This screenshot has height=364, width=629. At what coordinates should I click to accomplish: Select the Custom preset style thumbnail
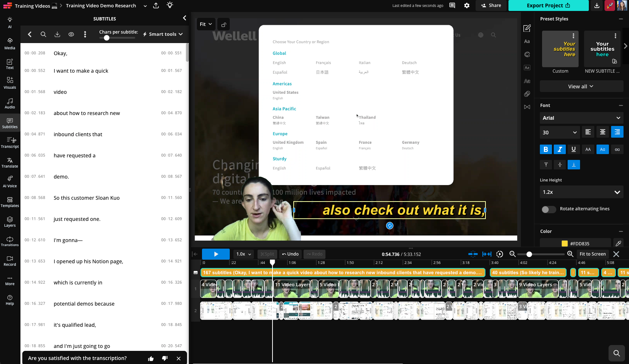click(560, 49)
